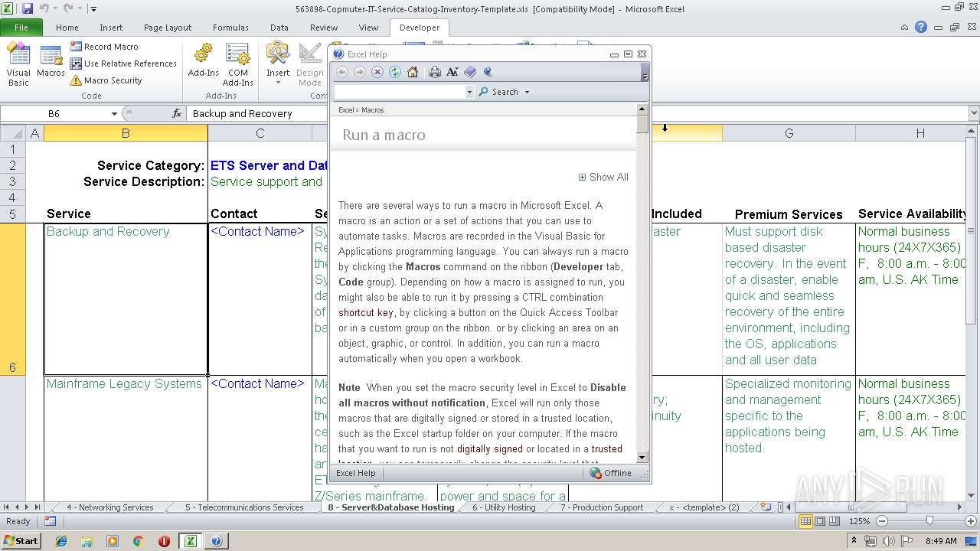Click the Macros breadcrumb in help
This screenshot has width=980, height=551.
click(x=372, y=110)
